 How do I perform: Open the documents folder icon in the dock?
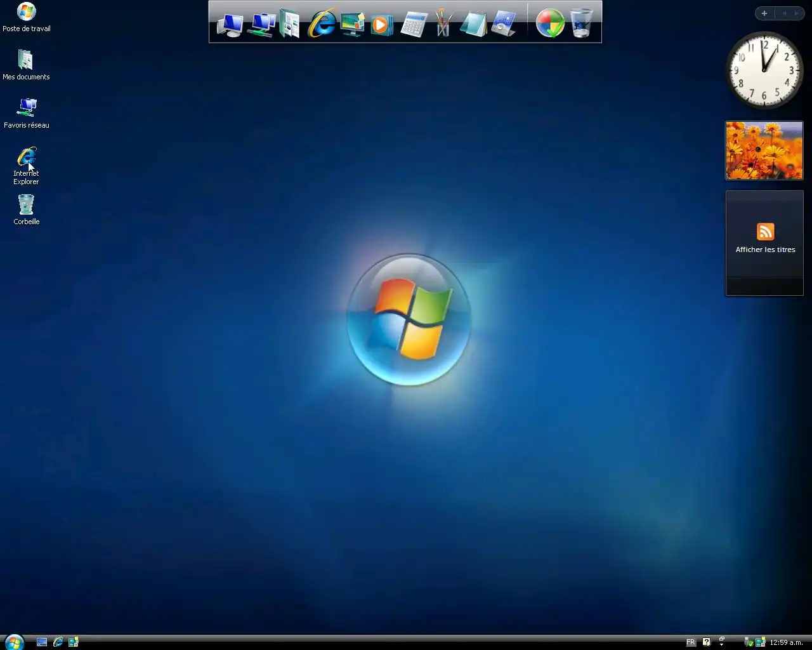click(289, 24)
